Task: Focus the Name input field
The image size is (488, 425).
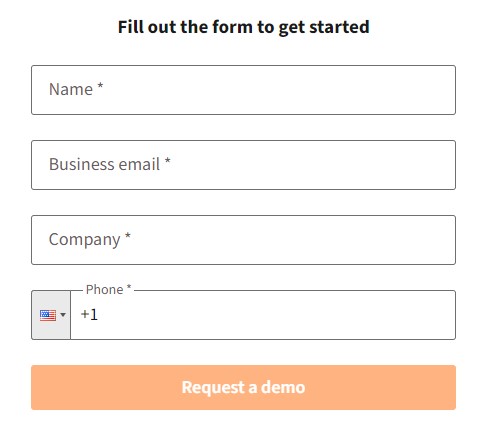Action: tap(243, 90)
